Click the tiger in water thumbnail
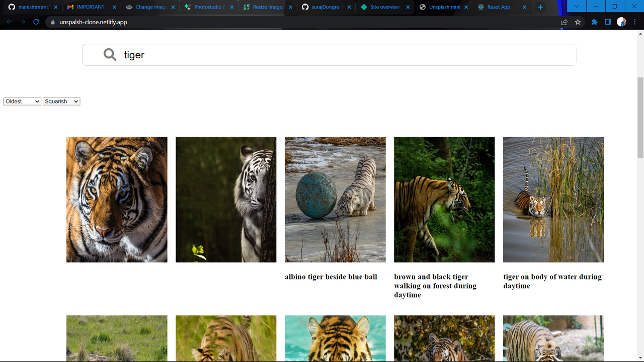The image size is (644, 362). tap(553, 200)
